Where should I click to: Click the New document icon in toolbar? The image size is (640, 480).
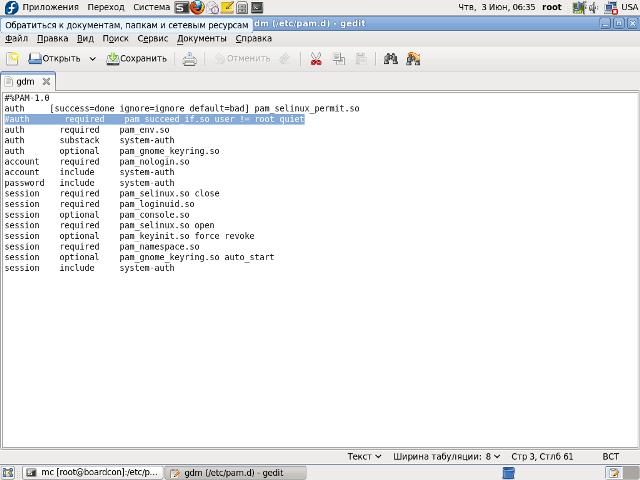12,59
